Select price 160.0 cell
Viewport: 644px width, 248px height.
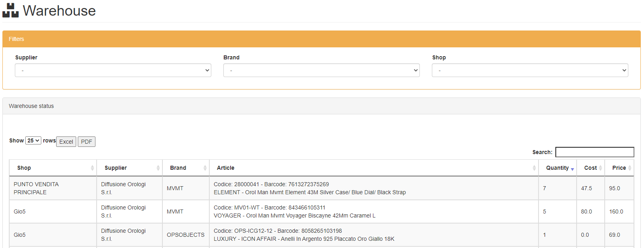pos(620,211)
